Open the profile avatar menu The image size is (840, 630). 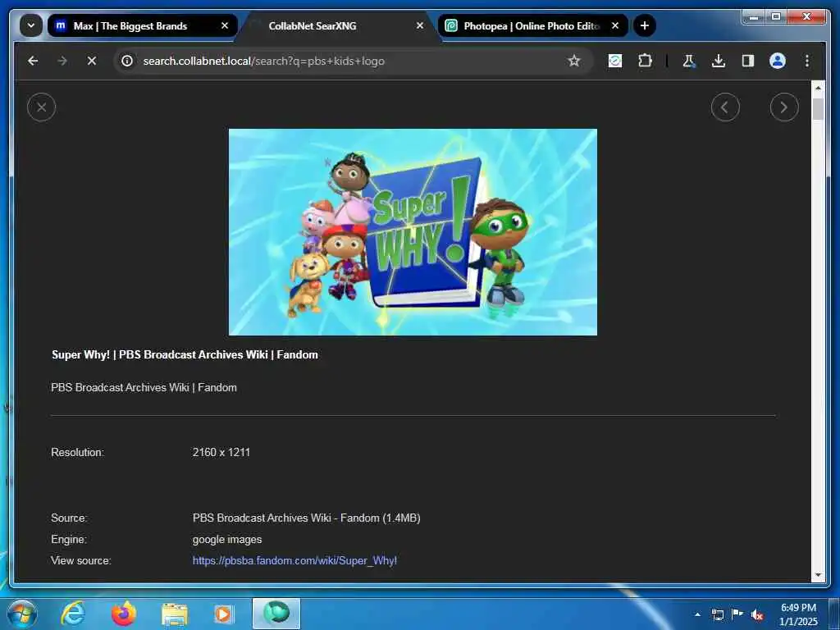[x=778, y=61]
